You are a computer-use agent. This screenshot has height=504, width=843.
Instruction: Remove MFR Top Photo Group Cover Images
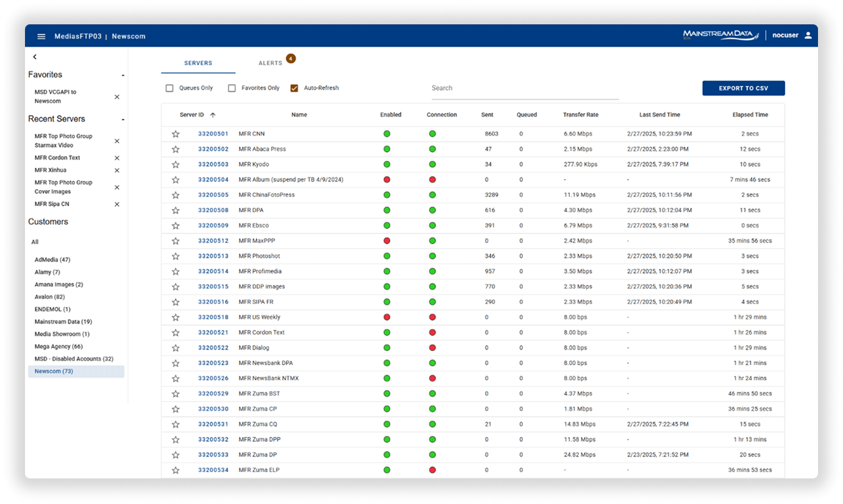click(117, 187)
